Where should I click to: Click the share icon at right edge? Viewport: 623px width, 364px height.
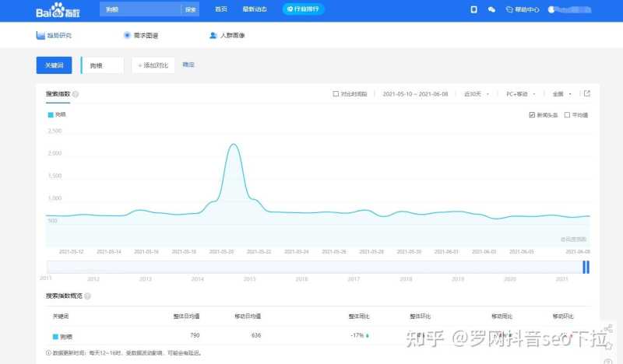pyautogui.click(x=608, y=328)
